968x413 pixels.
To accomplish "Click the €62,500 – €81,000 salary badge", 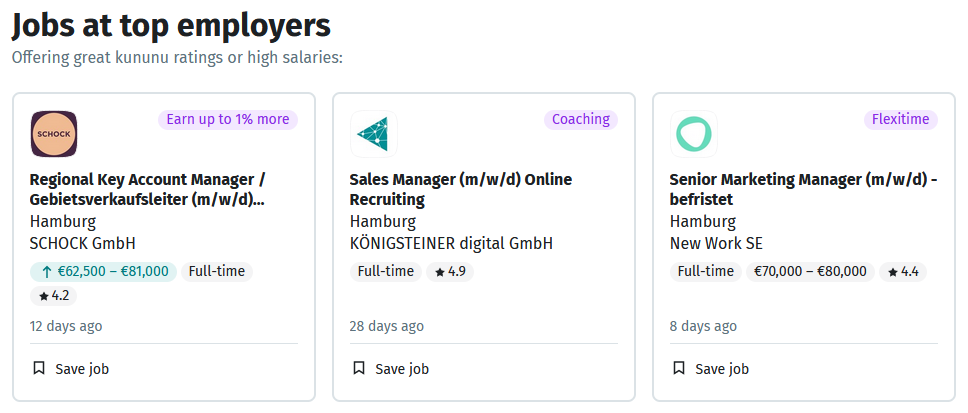I will (104, 272).
